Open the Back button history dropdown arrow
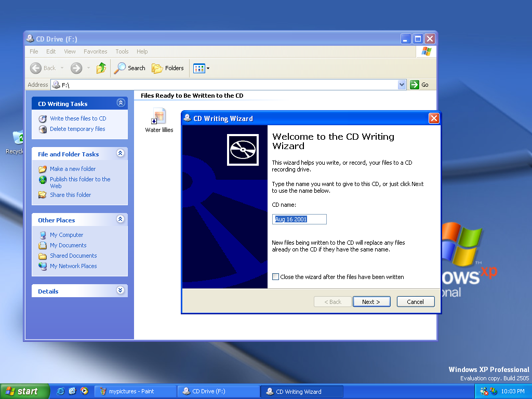The width and height of the screenshot is (532, 399). click(x=62, y=68)
